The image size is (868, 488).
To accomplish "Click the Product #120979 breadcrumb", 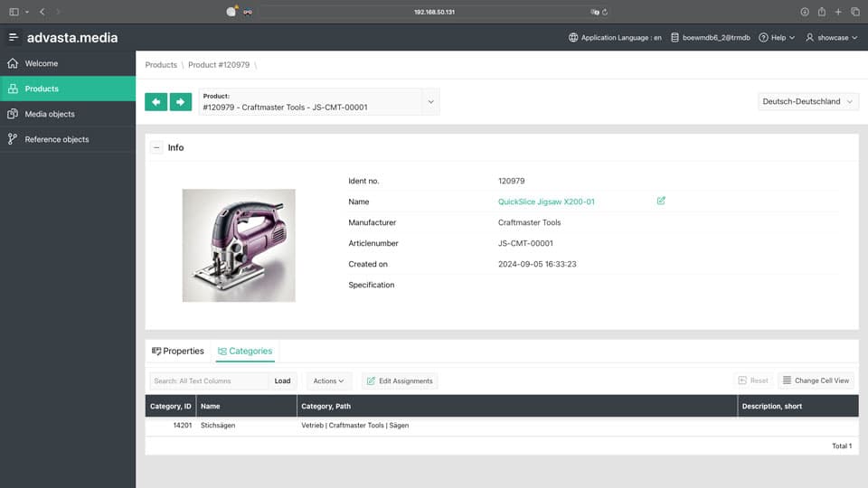I will tap(219, 65).
